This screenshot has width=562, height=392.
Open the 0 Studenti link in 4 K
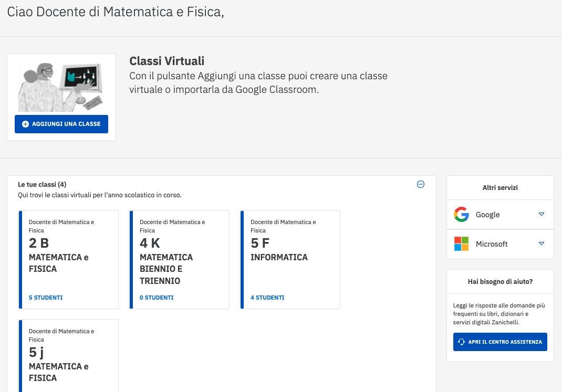point(157,298)
